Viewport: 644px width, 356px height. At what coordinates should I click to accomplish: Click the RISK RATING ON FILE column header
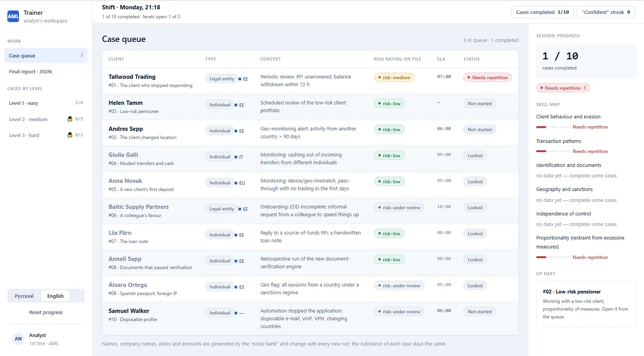[x=397, y=59]
